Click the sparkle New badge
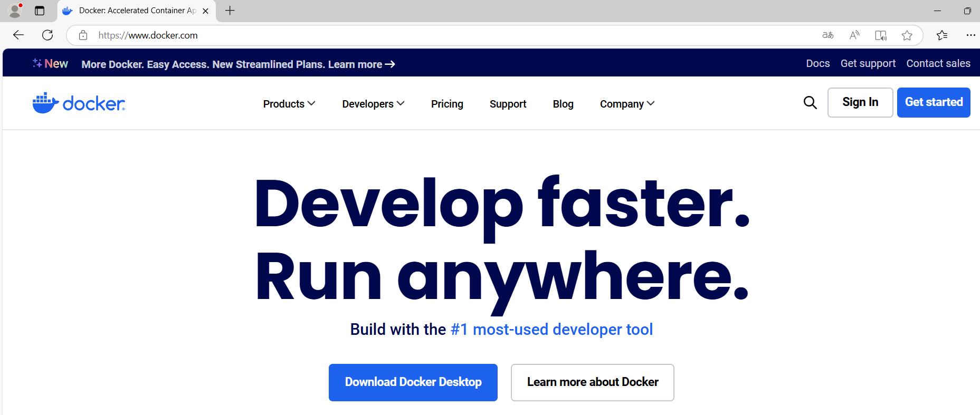Screen dimensions: 980x415 50,63
